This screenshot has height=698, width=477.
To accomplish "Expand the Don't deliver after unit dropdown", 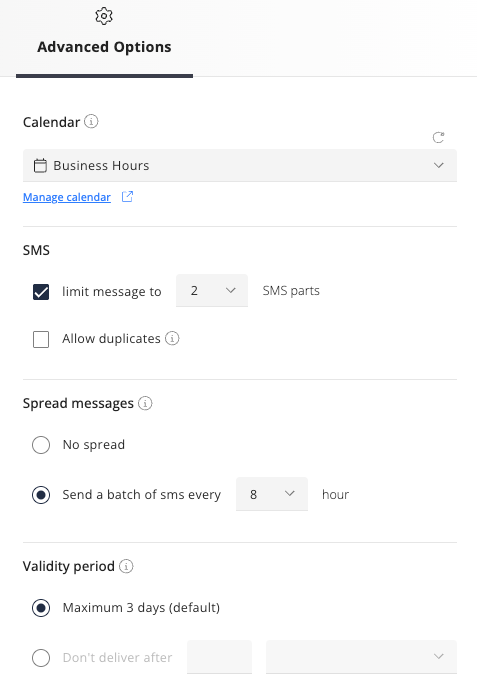I will pos(361,657).
